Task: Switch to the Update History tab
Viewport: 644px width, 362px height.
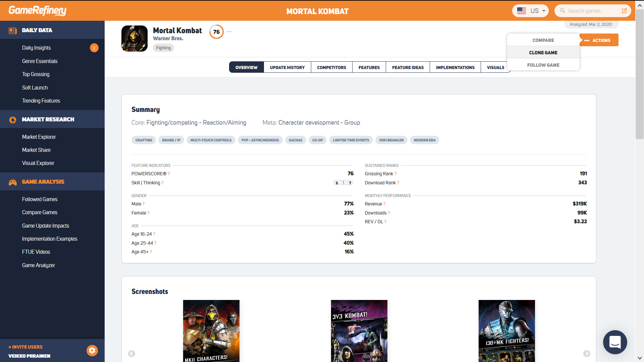Action: coord(287,67)
